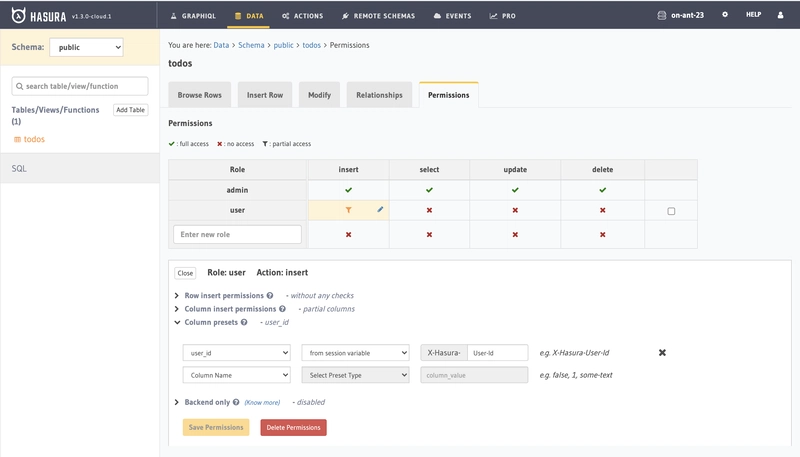Switch to the Relationships tab
Screen dimensions: 800x457
point(379,95)
